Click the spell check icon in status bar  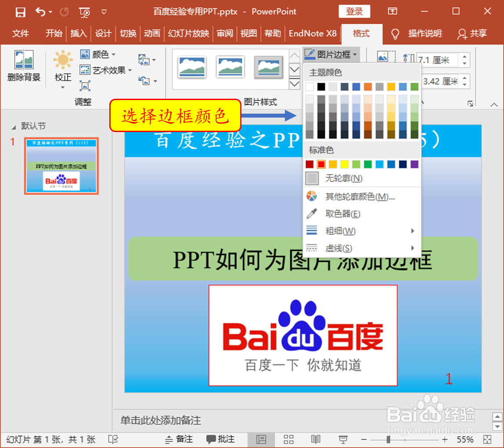point(113,439)
